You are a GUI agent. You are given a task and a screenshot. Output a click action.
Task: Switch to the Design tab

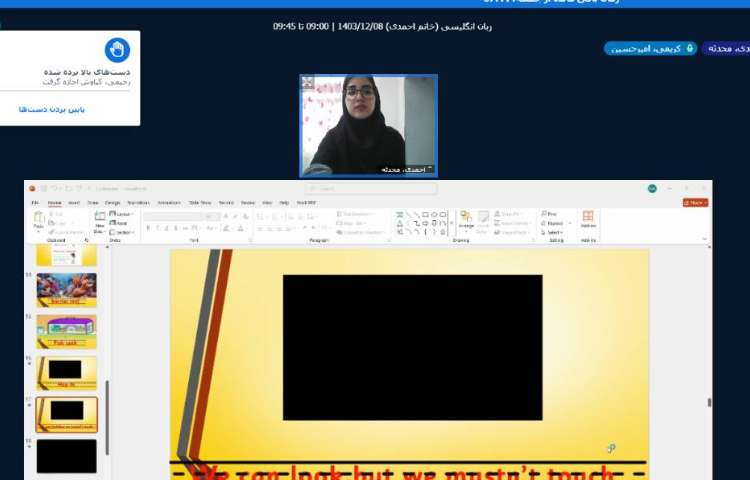tap(112, 203)
